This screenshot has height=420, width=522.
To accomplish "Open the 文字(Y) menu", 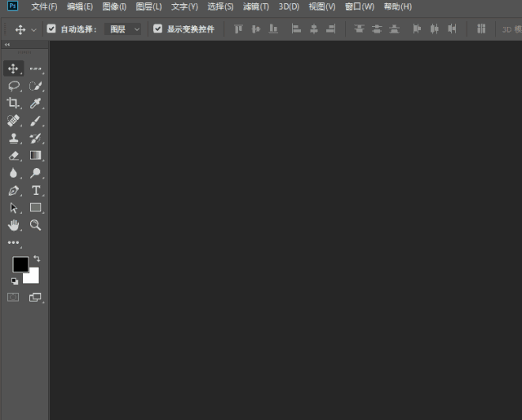I will coord(184,7).
